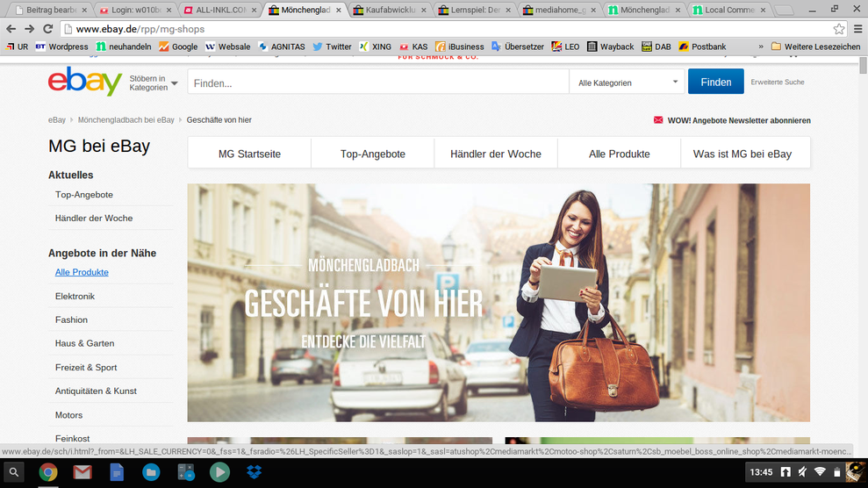Select Haus & Garten in the sidebar
Viewport: 868px width, 488px height.
click(84, 343)
